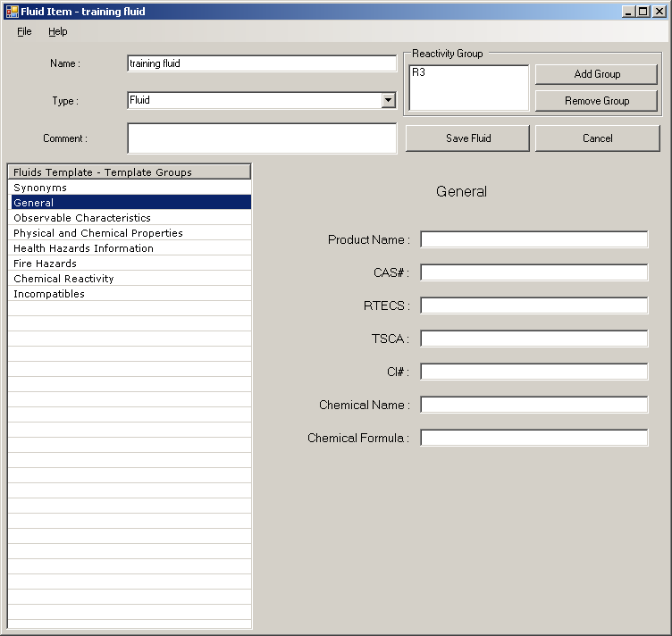Select Synonyms in the template groups list

(40, 188)
